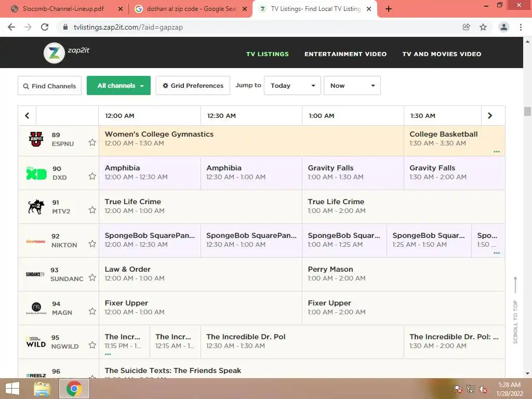The image size is (532, 399).
Task: Open Law & Order listing
Action: click(x=201, y=274)
